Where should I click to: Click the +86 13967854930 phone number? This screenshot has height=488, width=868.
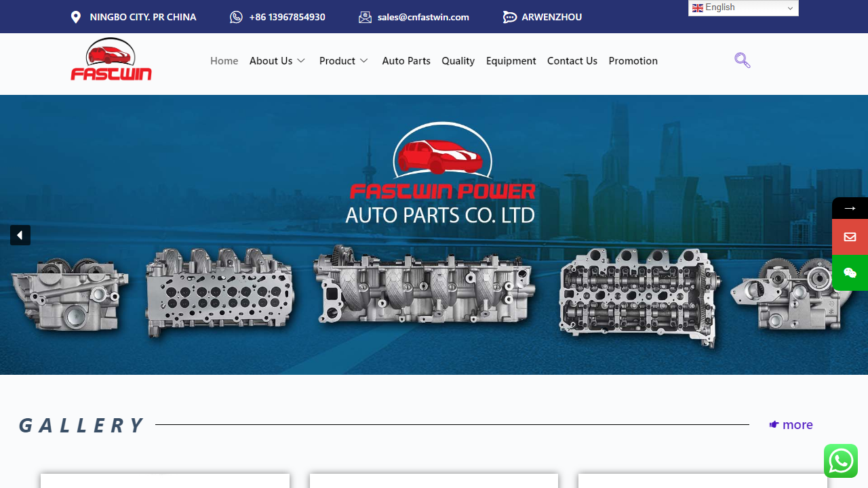288,17
